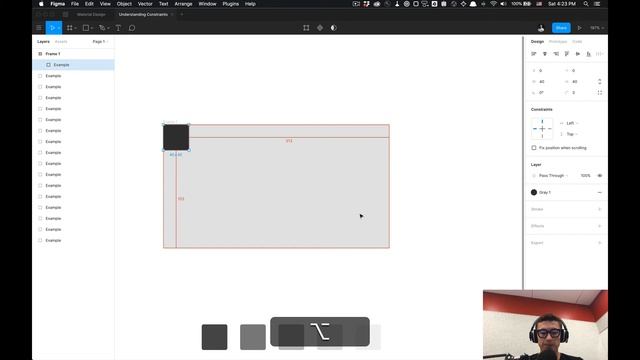
Task: Open the Apple menu
Action: coord(41,4)
